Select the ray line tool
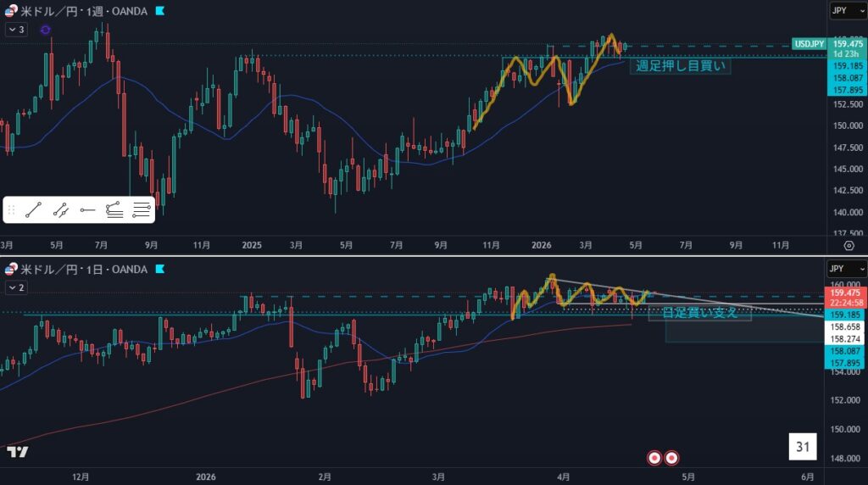 tap(60, 209)
